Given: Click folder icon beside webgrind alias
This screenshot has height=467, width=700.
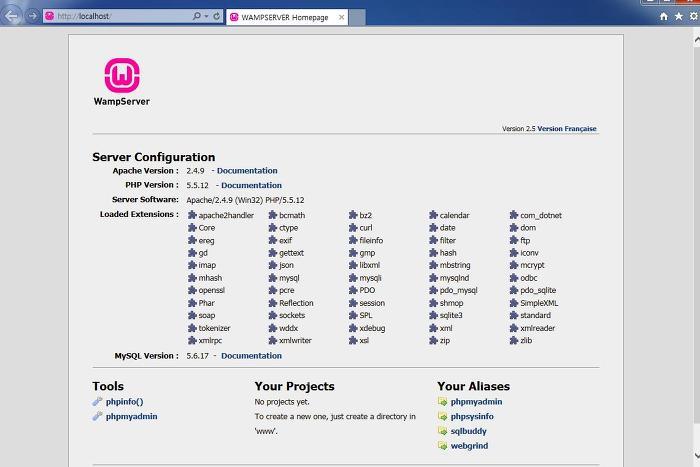Looking at the screenshot, I should (442, 446).
